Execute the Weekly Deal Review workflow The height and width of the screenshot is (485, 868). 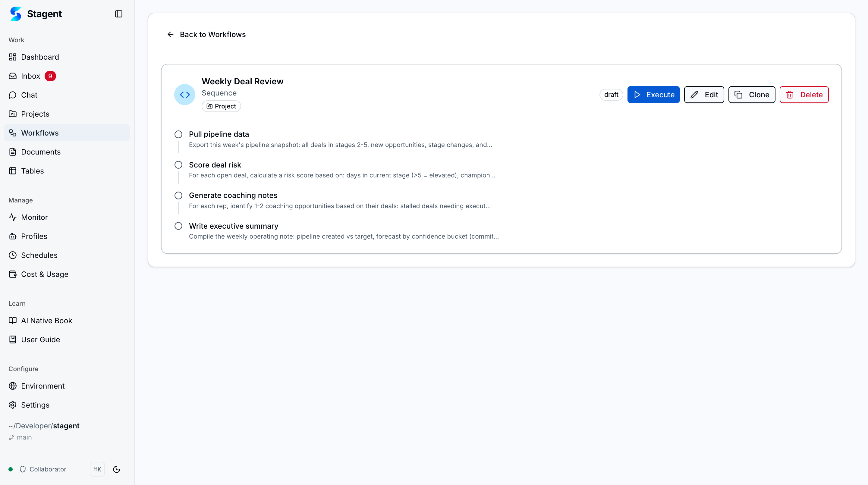click(x=653, y=94)
